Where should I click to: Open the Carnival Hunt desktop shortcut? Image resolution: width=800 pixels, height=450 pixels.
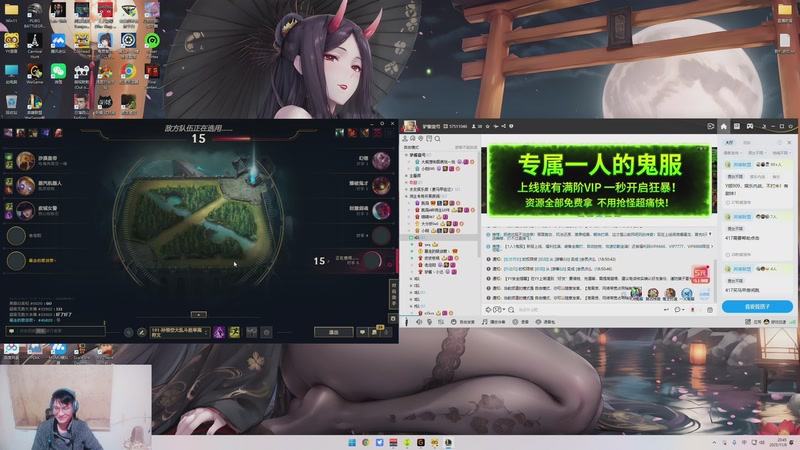[x=34, y=43]
